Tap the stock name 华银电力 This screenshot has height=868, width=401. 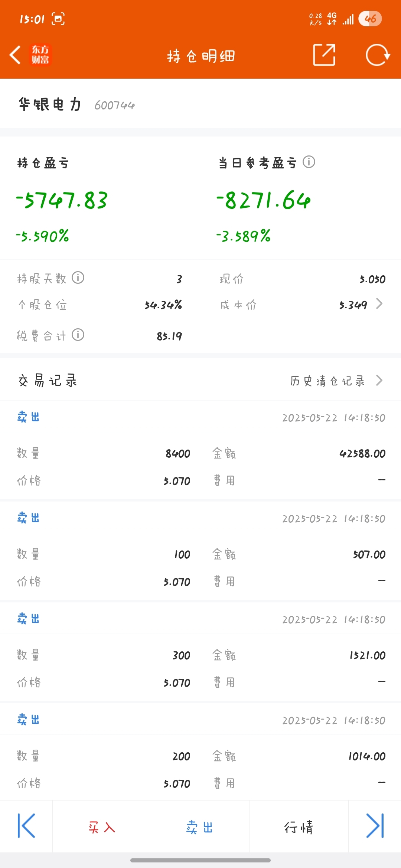50,105
